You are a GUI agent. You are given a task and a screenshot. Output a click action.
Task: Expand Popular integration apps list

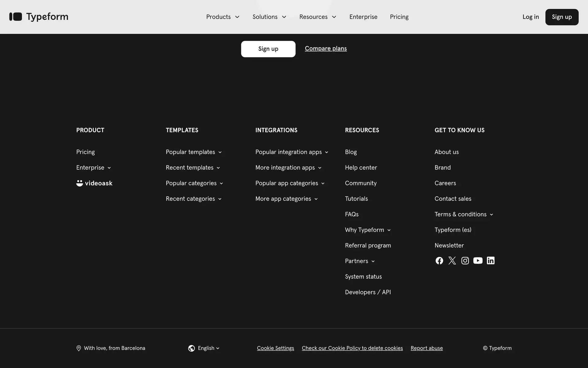tap(292, 152)
